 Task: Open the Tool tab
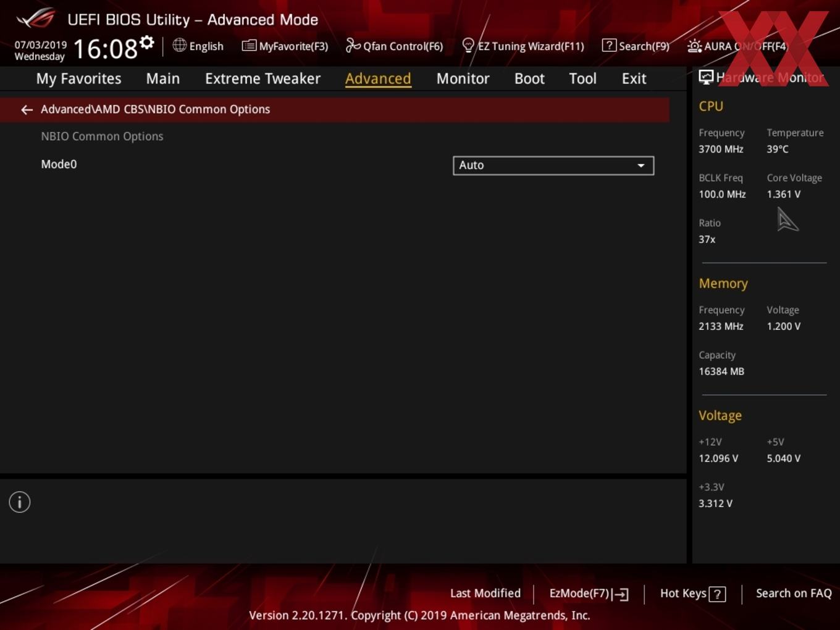click(582, 78)
